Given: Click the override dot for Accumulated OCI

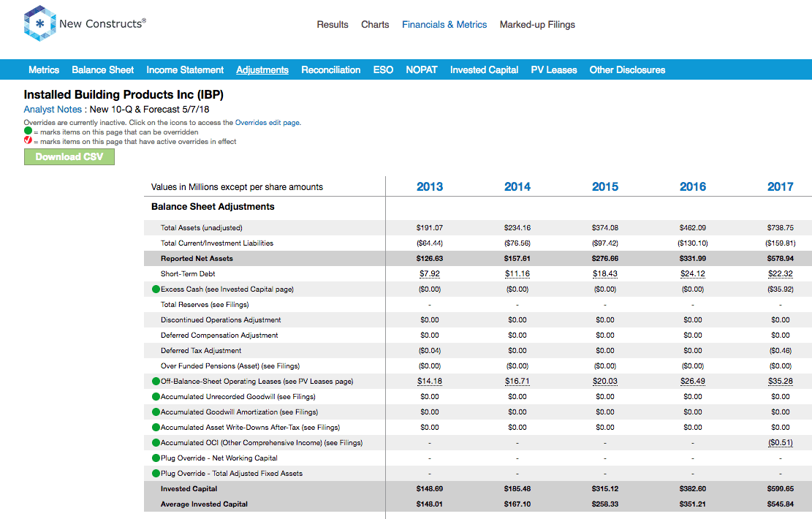Looking at the screenshot, I should click(156, 443).
